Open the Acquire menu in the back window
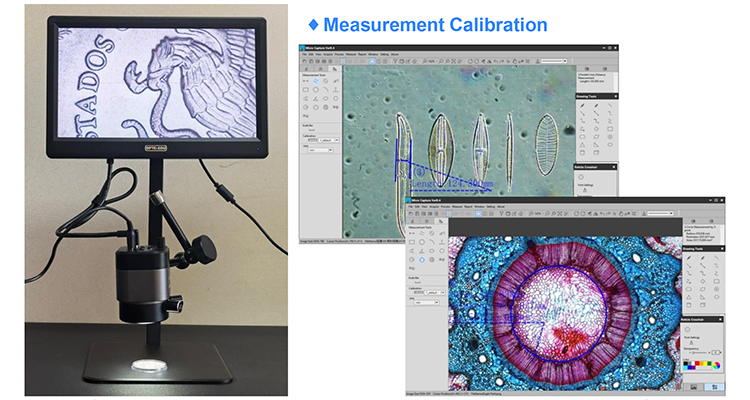This screenshot has width=750, height=400. coord(325,54)
